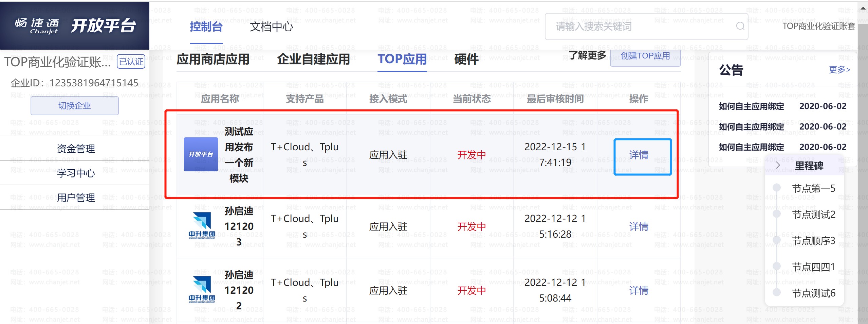The height and width of the screenshot is (324, 868).
Task: Click the 操作 column header
Action: click(639, 99)
